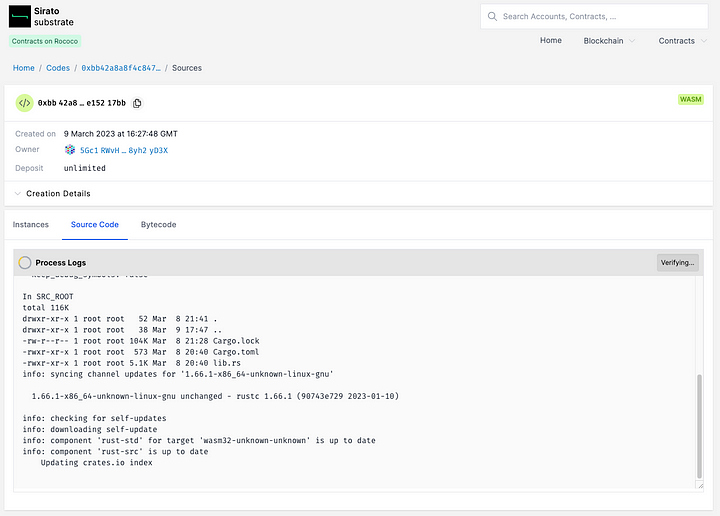Viewport: 720px width, 516px height.
Task: Go to Home in the top navigation
Action: (x=551, y=41)
